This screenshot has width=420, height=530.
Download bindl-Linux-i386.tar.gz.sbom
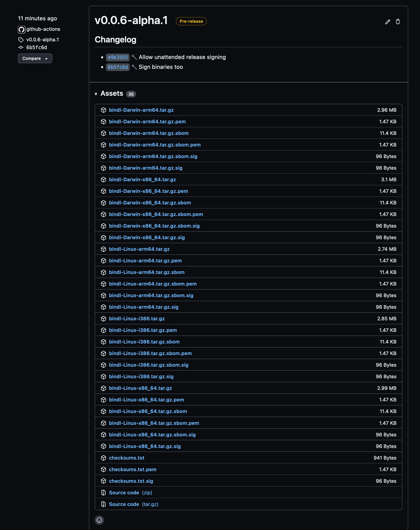coord(144,342)
